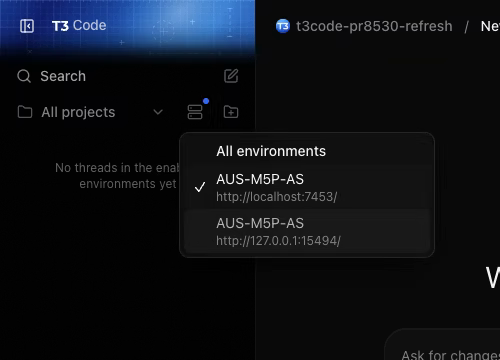Start a new thread with compose icon
This screenshot has width=500, height=360.
click(x=231, y=76)
